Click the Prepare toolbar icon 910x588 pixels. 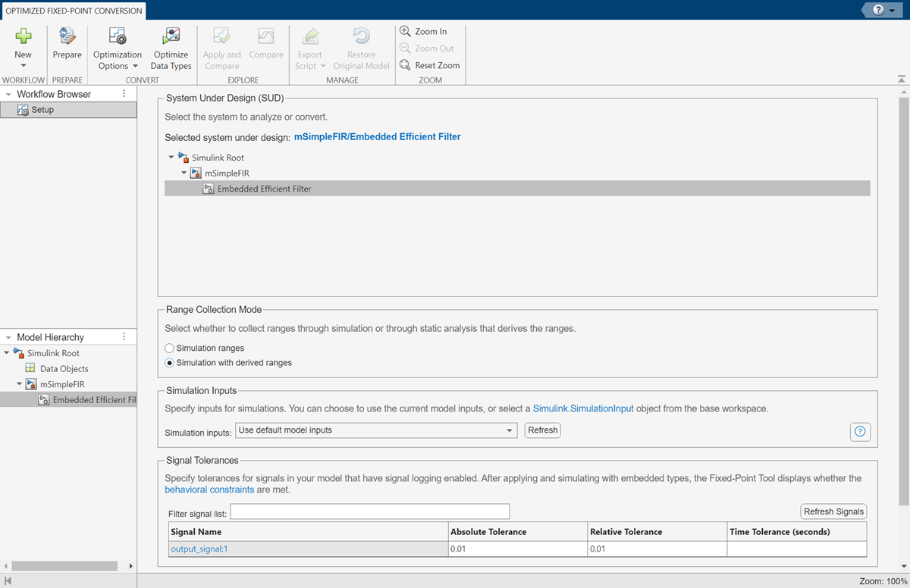67,36
